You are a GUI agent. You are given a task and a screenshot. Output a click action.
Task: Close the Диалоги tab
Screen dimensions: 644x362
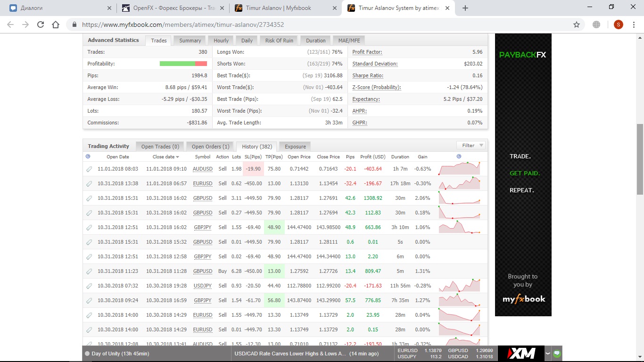109,8
